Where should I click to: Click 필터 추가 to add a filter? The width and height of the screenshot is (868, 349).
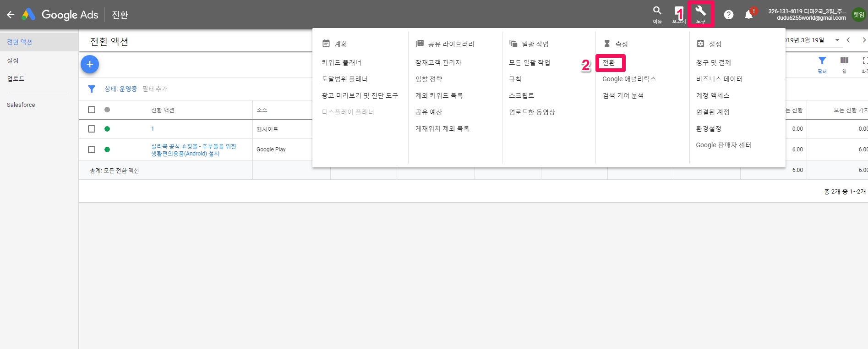155,89
